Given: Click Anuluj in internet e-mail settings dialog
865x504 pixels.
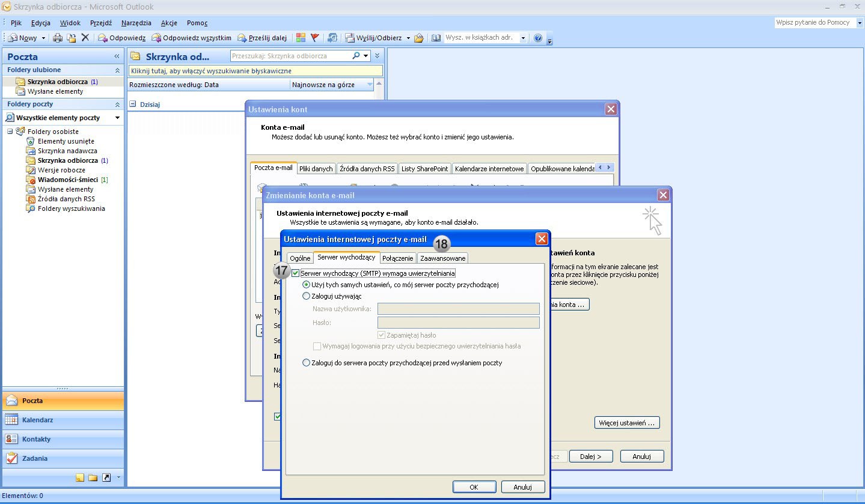Looking at the screenshot, I should click(x=523, y=487).
